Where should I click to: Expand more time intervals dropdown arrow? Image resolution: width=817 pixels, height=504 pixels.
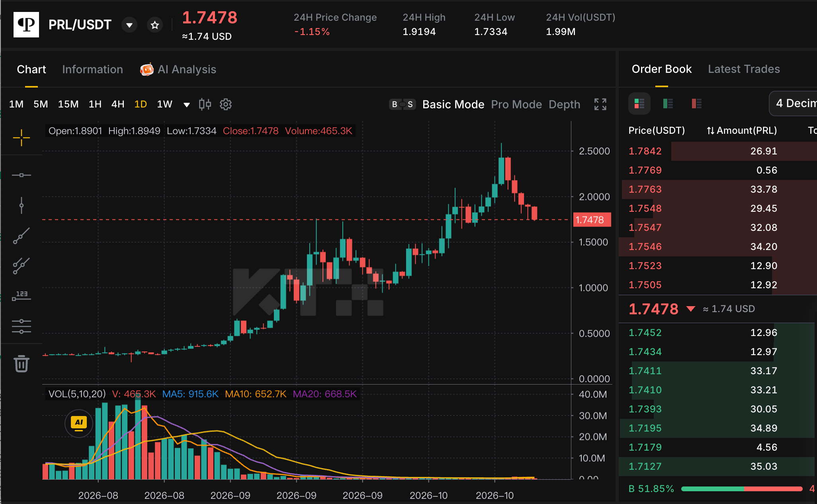[186, 105]
